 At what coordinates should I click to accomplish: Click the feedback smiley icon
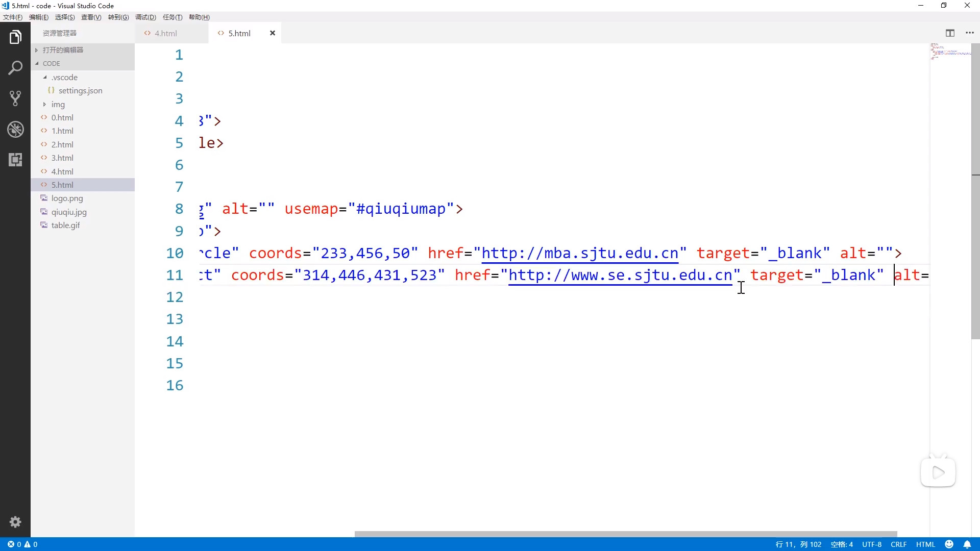tap(949, 544)
